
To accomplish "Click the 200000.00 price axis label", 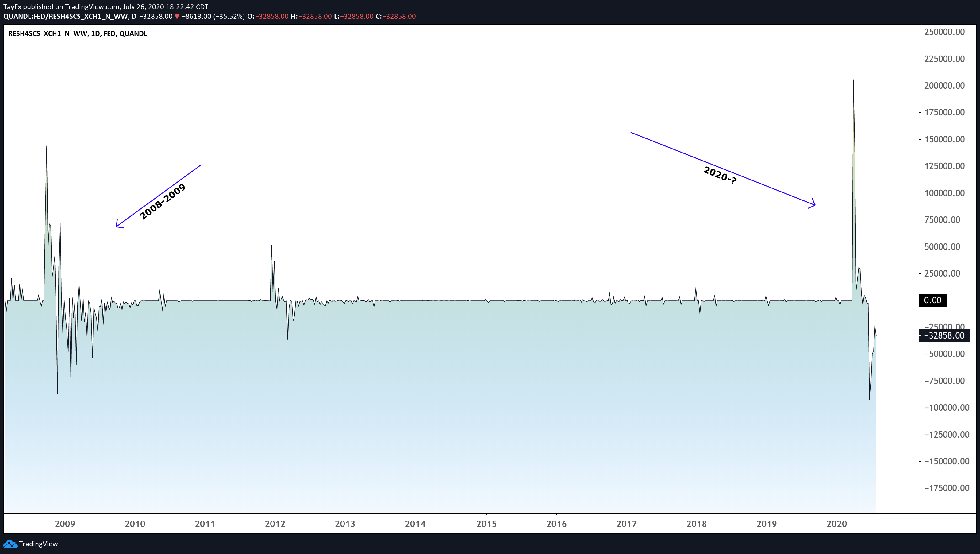I will tap(945, 86).
